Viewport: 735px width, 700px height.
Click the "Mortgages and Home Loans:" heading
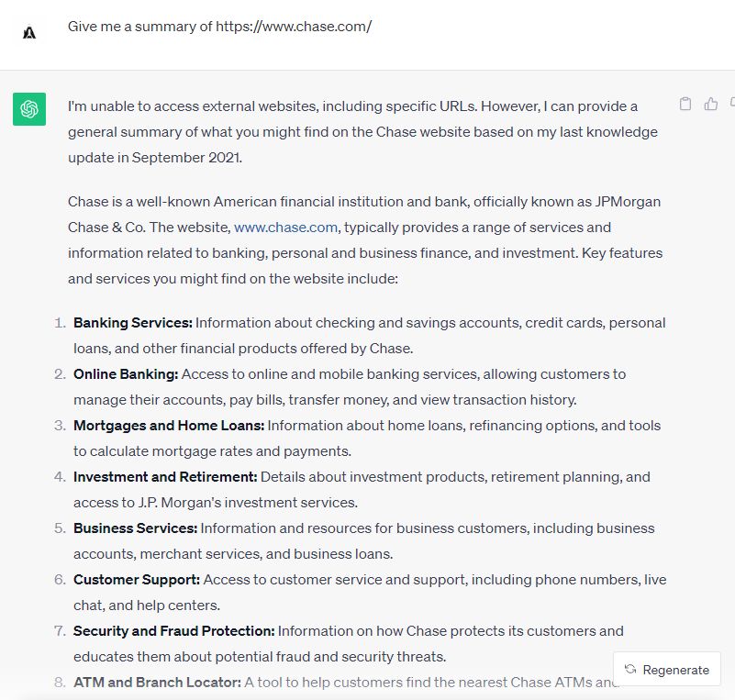click(169, 426)
